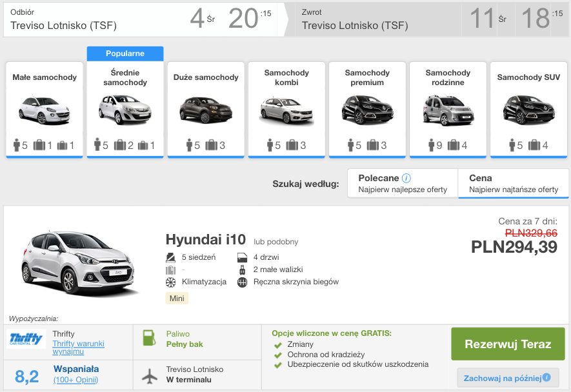The height and width of the screenshot is (392, 571).
Task: Click the Mini category tag
Action: 177,298
